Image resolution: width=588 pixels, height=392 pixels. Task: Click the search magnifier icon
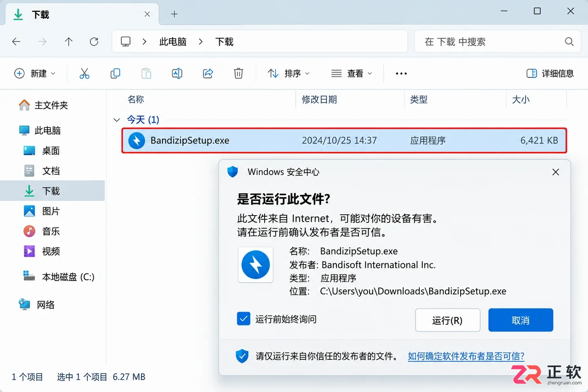point(569,42)
